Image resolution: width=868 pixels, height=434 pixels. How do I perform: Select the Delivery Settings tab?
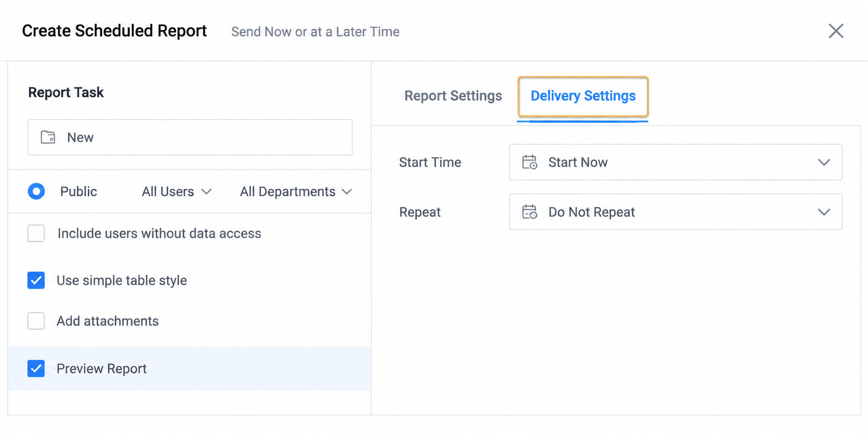[583, 96]
